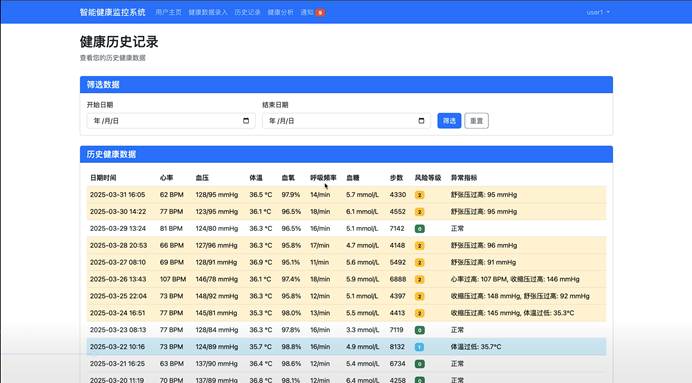Click the 异常指标 column header
692x383 pixels.
(x=464, y=178)
